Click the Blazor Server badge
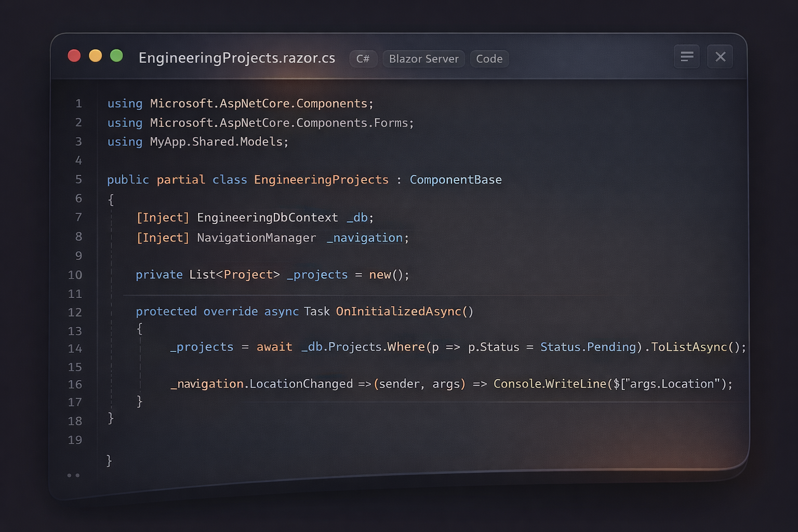The width and height of the screenshot is (798, 532). tap(423, 59)
